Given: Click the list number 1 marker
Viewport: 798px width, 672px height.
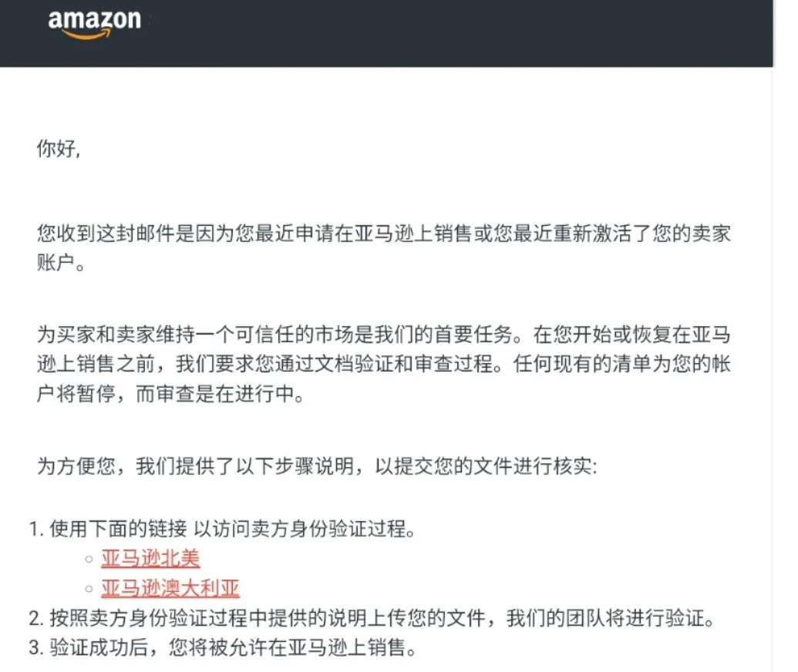Looking at the screenshot, I should click(35, 530).
